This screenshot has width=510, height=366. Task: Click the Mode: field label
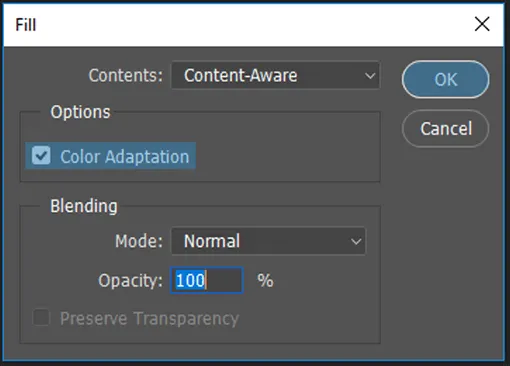pyautogui.click(x=139, y=241)
